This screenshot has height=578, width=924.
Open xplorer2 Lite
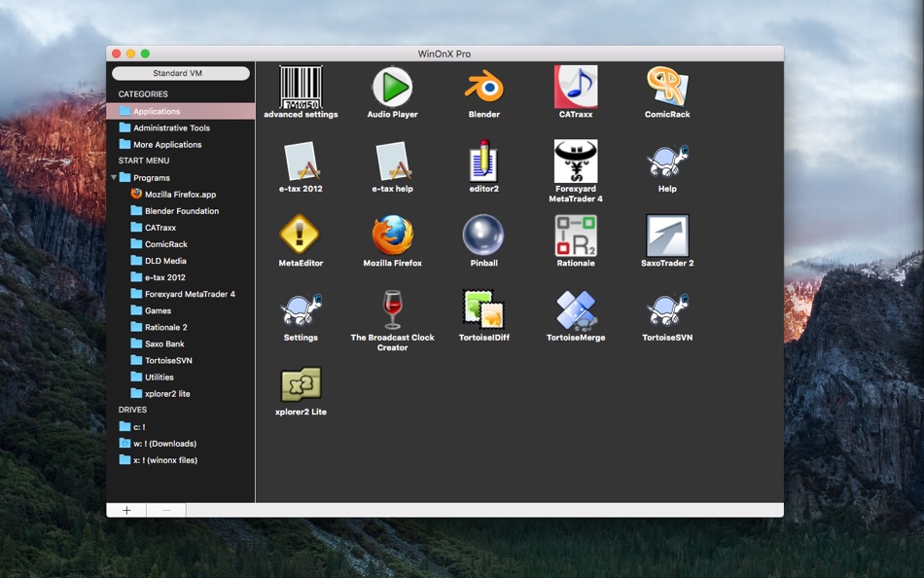(301, 384)
